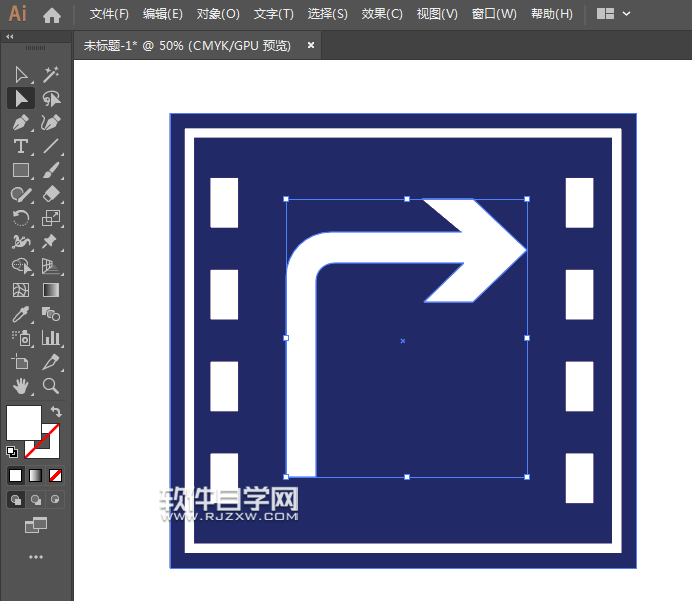Open the 帮助(H) menu
The image size is (692, 601).
click(x=552, y=14)
